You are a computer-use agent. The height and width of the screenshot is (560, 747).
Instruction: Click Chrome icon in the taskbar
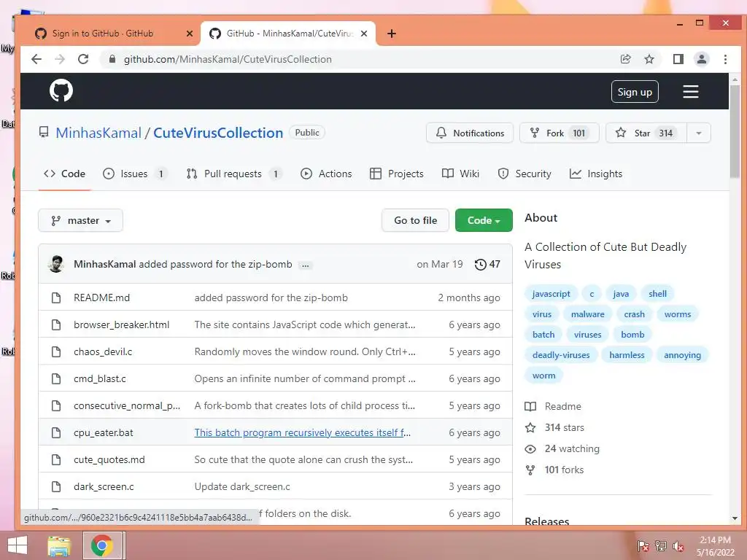pyautogui.click(x=101, y=545)
